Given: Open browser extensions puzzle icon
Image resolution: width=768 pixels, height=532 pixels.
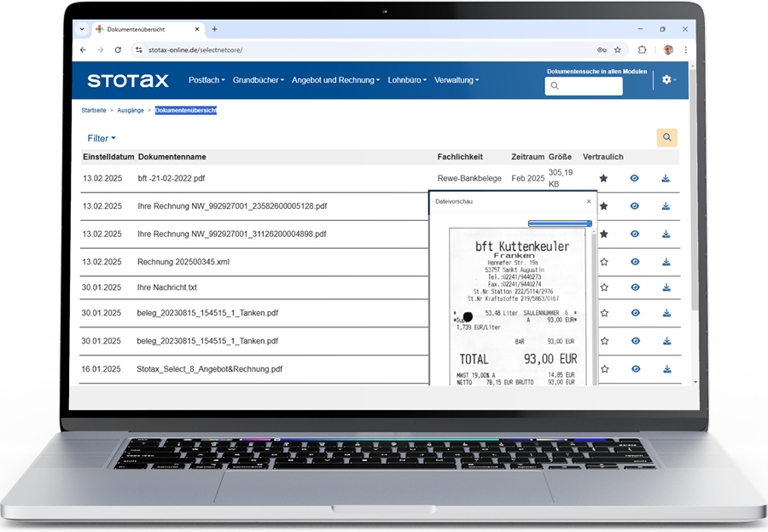Looking at the screenshot, I should 642,49.
